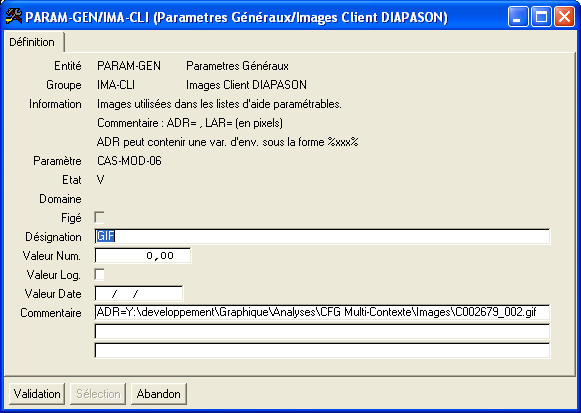581x413 pixels.
Task: Minimize the PARAM-GEN/IMA-CLI window
Action: coord(518,17)
